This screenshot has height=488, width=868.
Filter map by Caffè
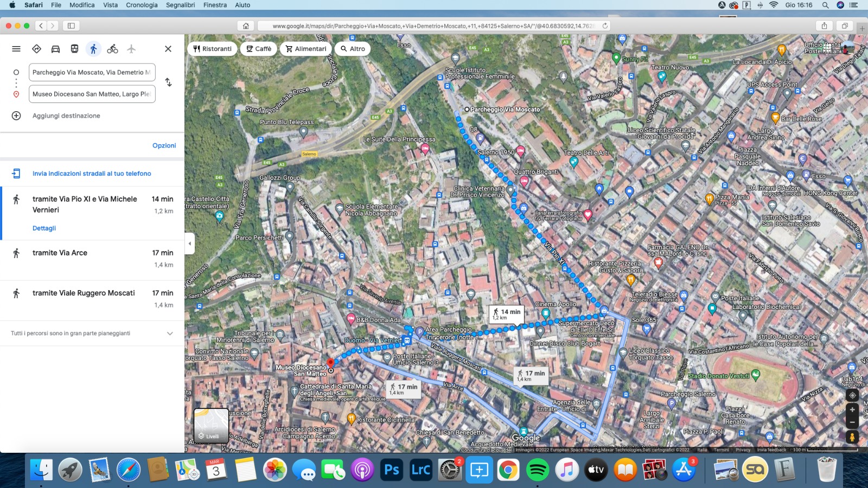[x=259, y=49]
